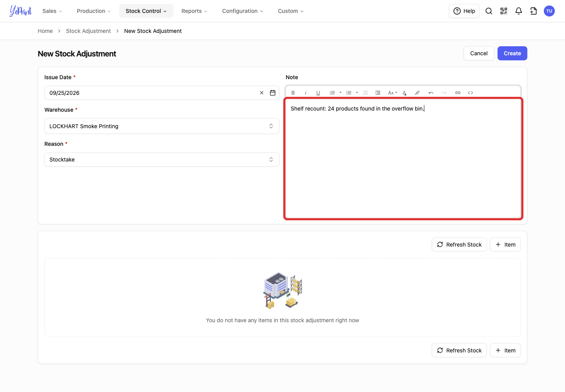This screenshot has height=392, width=565.
Task: Click the new document icon in header
Action: coord(534,11)
